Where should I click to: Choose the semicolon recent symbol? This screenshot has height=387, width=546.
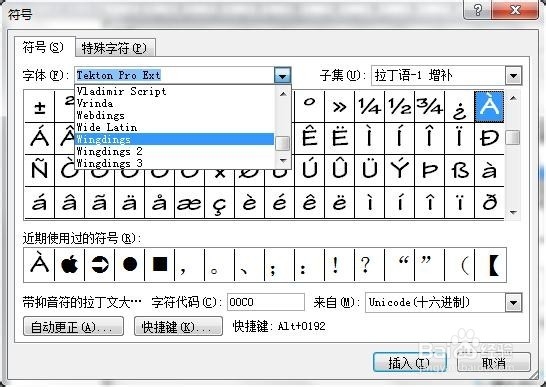(280, 265)
